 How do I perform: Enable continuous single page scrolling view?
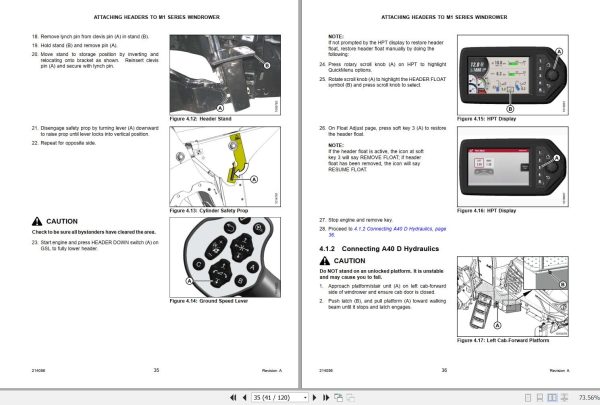(540, 398)
